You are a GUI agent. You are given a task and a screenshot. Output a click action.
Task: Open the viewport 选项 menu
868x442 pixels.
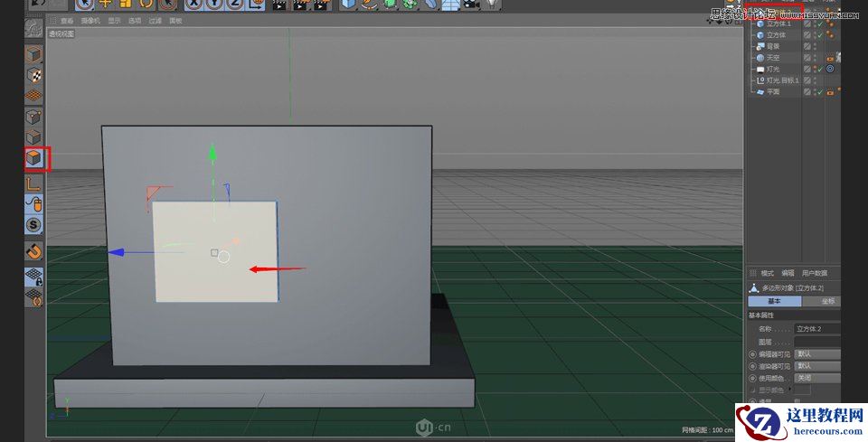pos(135,21)
